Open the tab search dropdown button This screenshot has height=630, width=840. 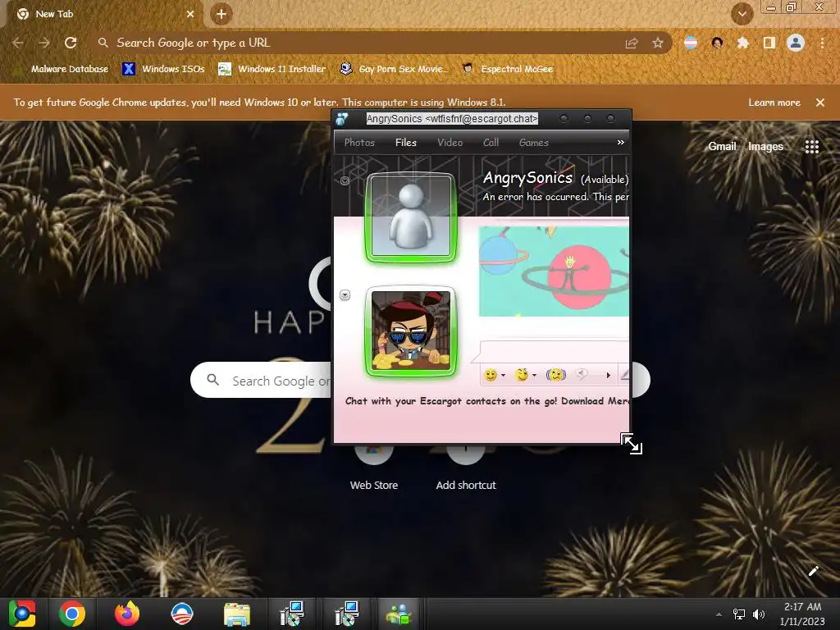click(x=742, y=14)
